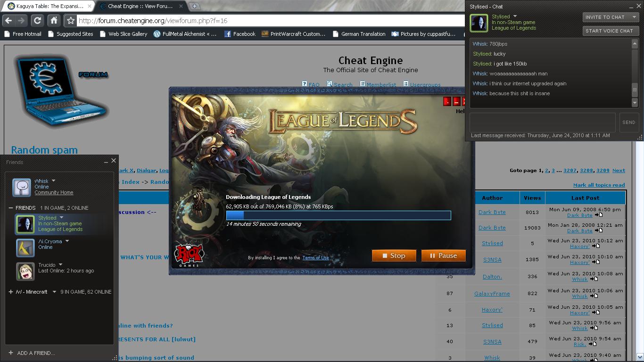The image size is (644, 362).
Task: Click Trucido's avatar picture
Action: pyautogui.click(x=25, y=271)
